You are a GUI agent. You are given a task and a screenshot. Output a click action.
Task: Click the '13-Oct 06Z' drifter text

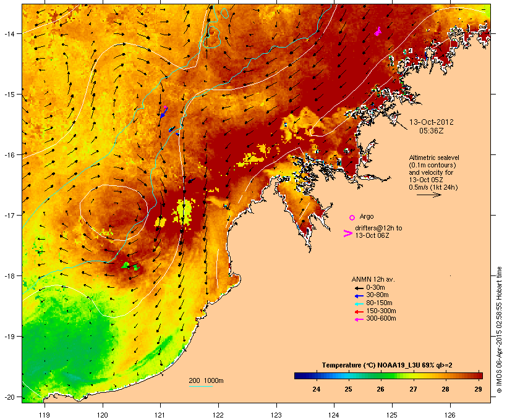pos(372,235)
